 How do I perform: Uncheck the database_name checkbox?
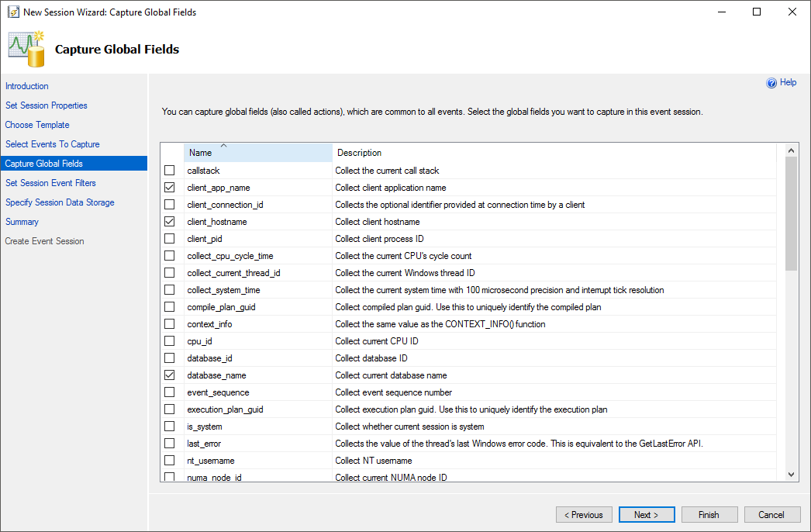coord(170,375)
